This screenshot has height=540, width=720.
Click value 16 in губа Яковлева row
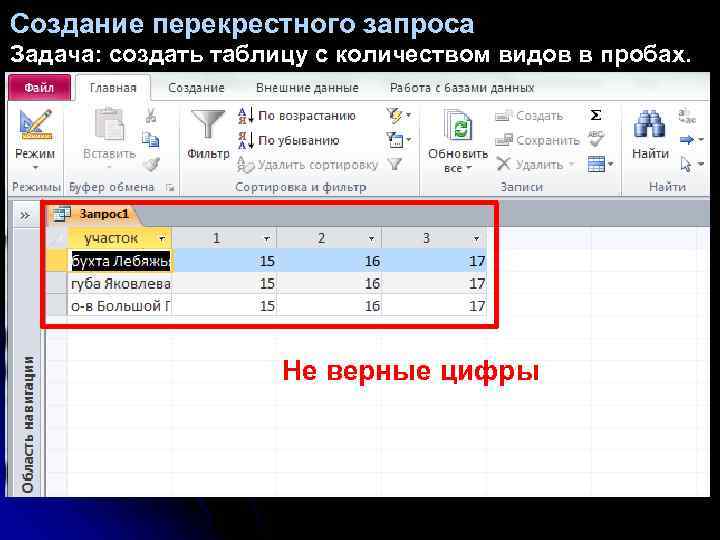click(372, 283)
